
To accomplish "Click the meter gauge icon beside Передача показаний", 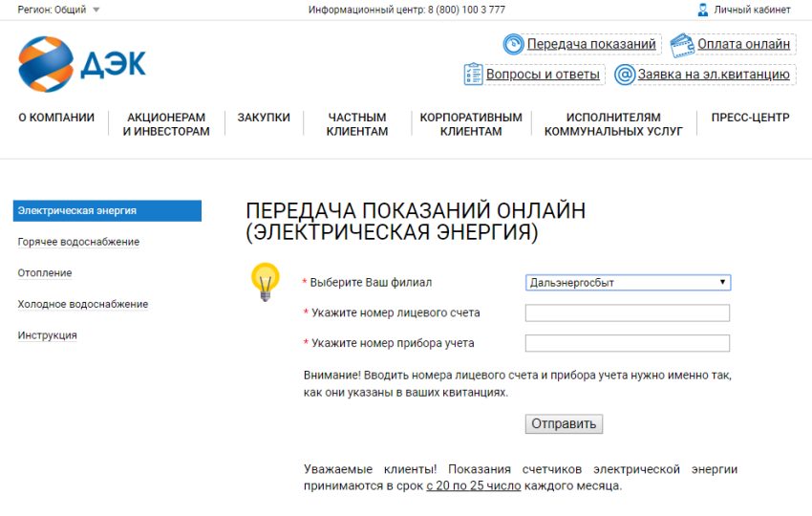I will tap(514, 44).
